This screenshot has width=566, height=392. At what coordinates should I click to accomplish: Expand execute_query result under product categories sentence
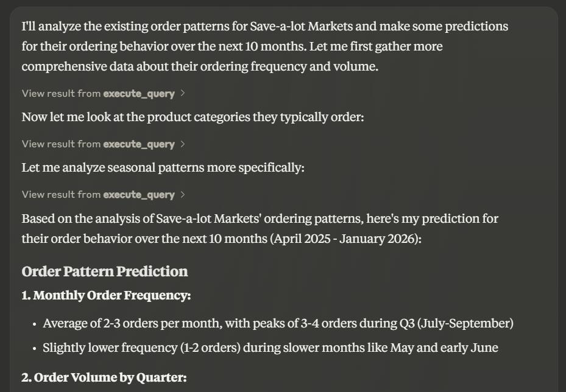(x=103, y=144)
